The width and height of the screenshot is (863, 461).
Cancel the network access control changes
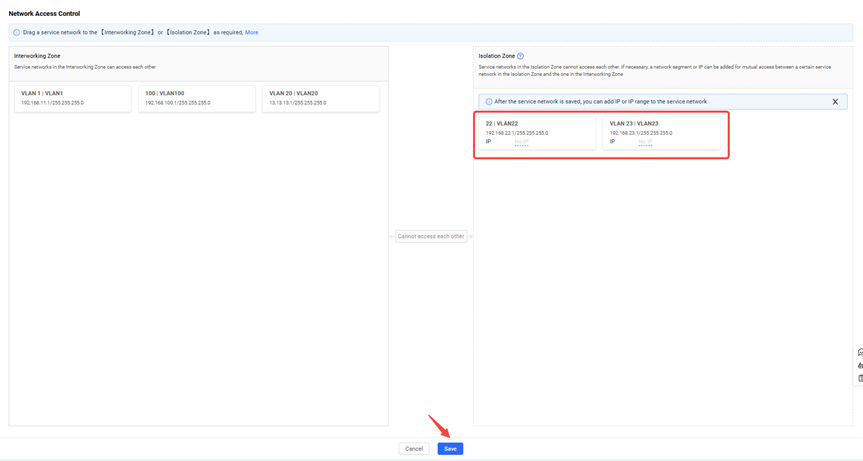414,449
